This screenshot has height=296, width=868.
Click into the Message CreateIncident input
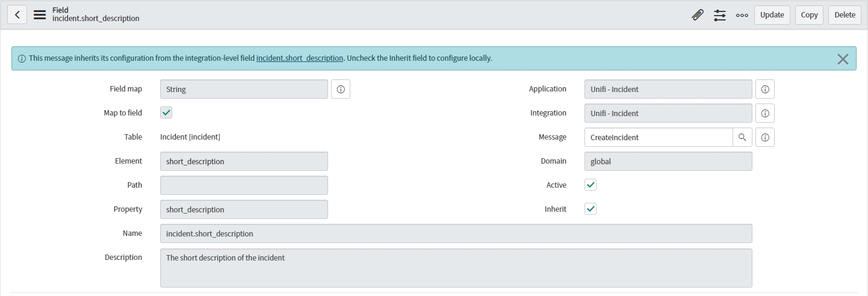658,137
